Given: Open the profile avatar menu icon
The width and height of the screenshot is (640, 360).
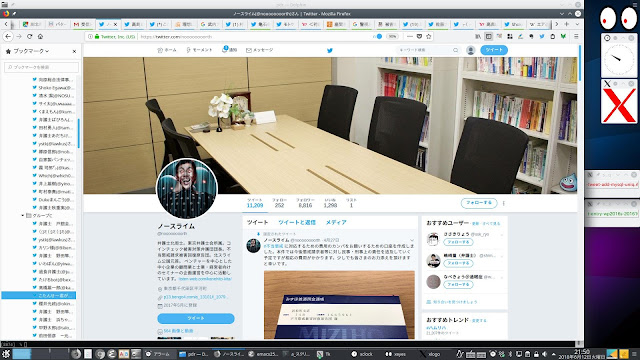Looking at the screenshot, I should click(471, 50).
